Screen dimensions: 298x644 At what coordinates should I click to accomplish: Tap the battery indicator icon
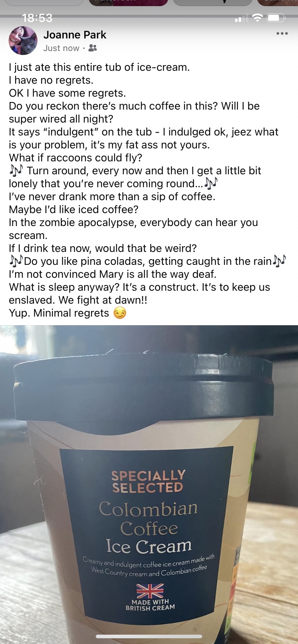coord(276,18)
